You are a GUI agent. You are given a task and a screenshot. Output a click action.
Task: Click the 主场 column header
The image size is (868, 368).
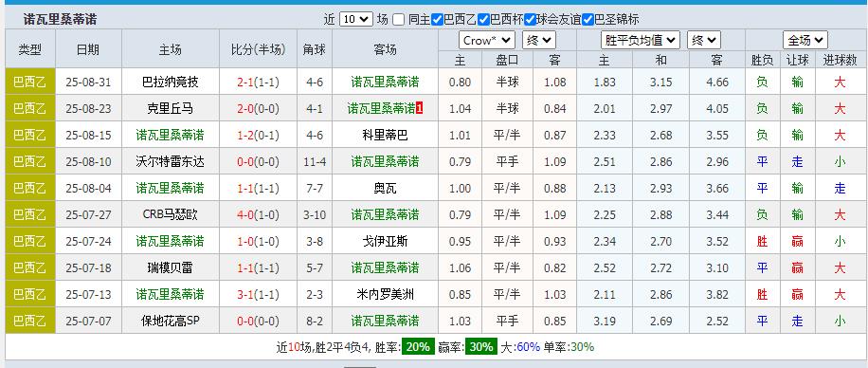(x=170, y=49)
